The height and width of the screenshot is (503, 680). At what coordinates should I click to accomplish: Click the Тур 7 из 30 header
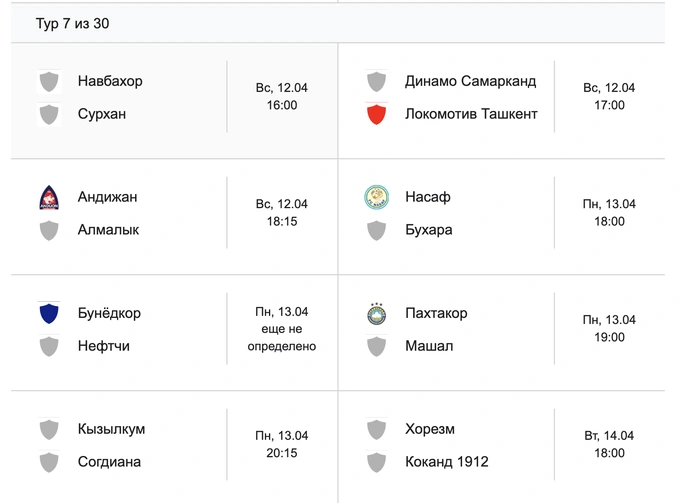[x=73, y=23]
